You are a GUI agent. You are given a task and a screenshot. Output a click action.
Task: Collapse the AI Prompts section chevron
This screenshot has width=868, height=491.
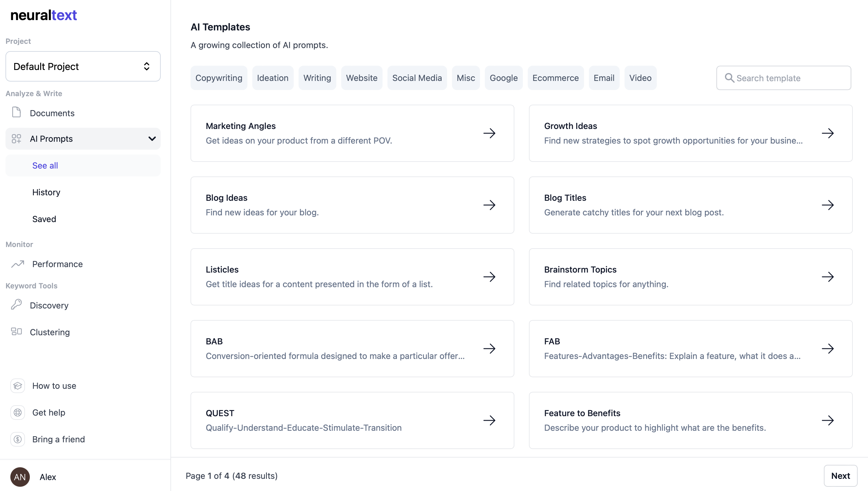(x=152, y=139)
